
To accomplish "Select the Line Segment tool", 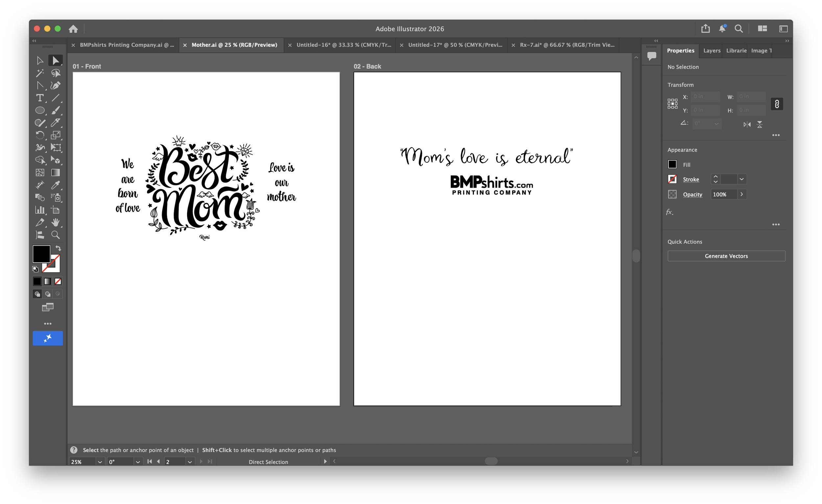I will 55,98.
